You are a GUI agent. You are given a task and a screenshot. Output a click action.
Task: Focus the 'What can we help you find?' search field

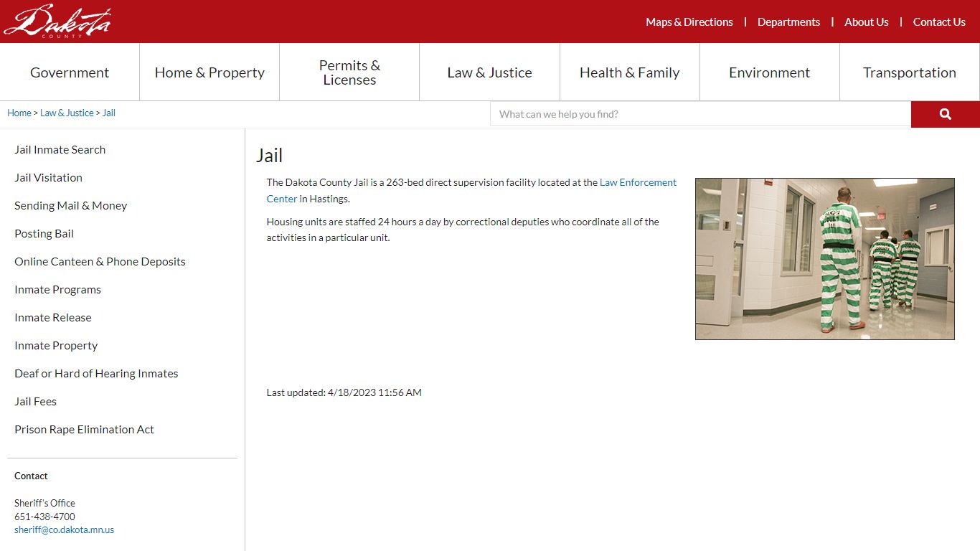(x=700, y=114)
